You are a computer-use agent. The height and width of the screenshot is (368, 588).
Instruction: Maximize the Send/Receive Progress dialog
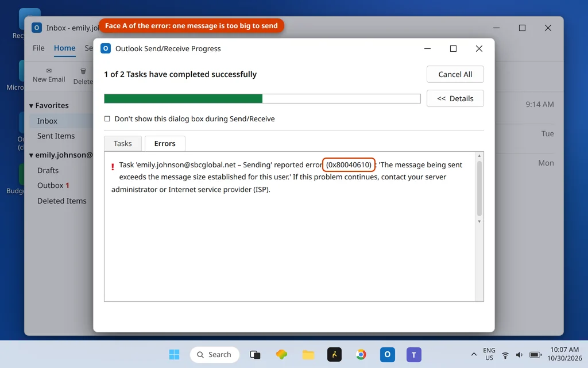(x=454, y=48)
